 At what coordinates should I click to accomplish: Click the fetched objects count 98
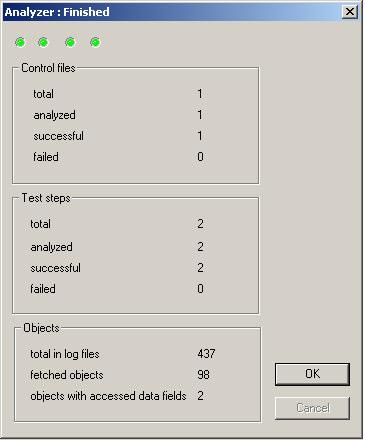pyautogui.click(x=203, y=374)
